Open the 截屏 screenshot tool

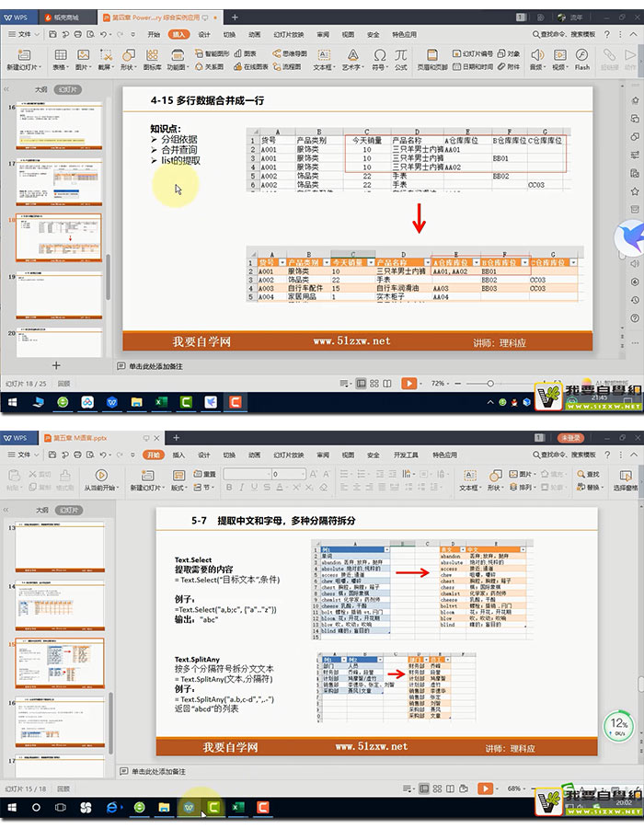[x=106, y=59]
